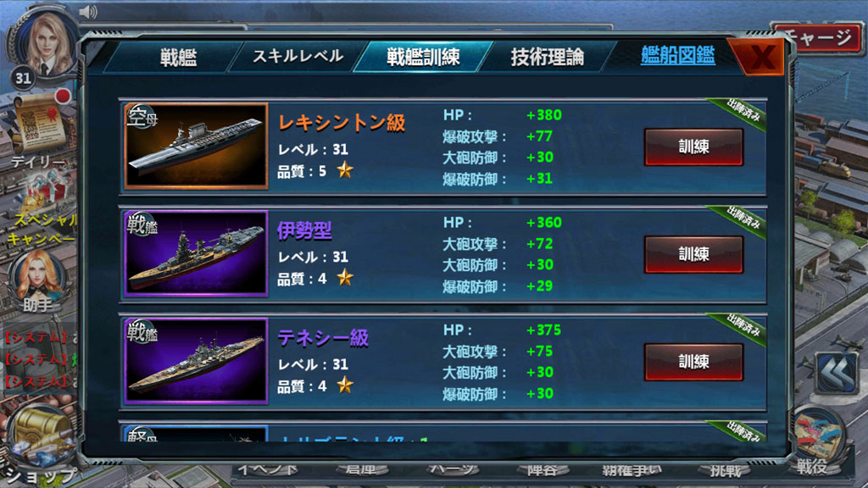Open the チャージ charge button
The image size is (868, 488).
coord(818,37)
